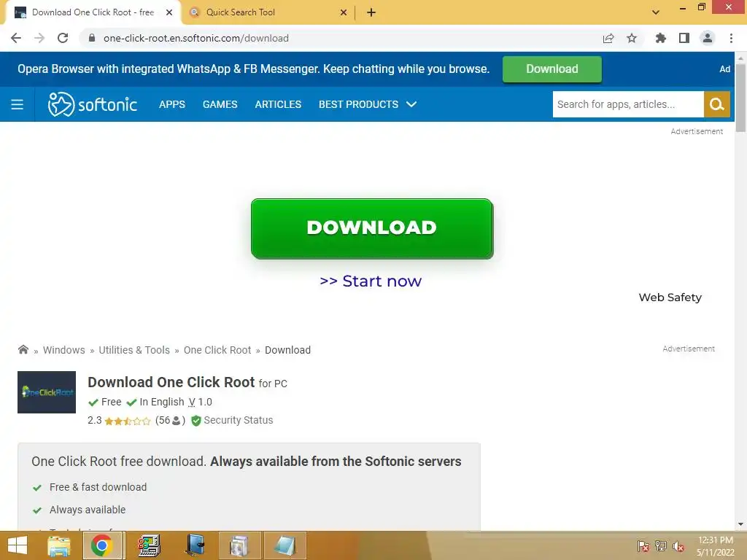Open Windows Start button
Viewport: 747px width, 560px height.
(x=18, y=545)
